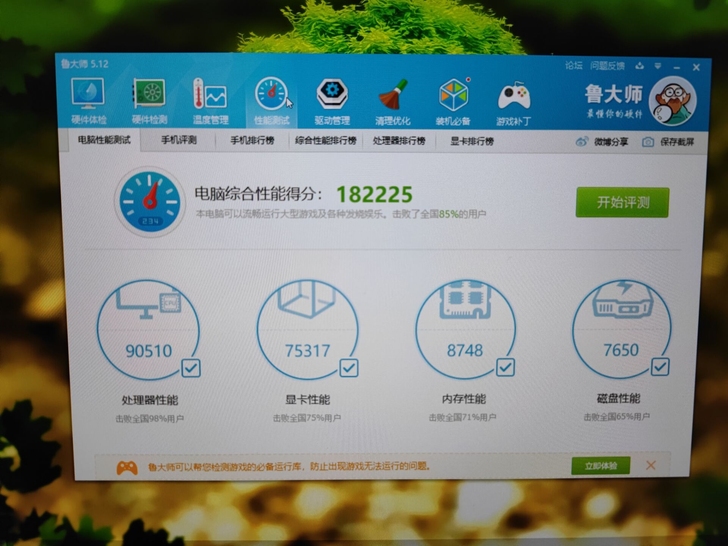Switch to 手机排行榜 tab
Image resolution: width=728 pixels, height=546 pixels.
pyautogui.click(x=252, y=140)
